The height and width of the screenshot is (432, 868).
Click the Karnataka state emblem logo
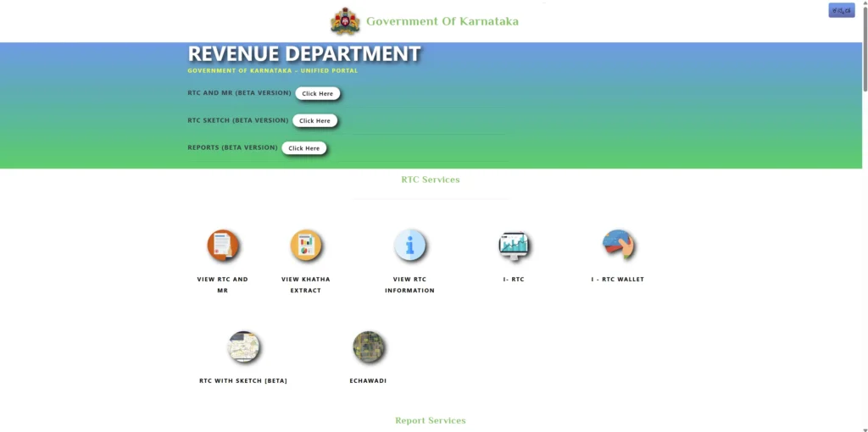[345, 21]
